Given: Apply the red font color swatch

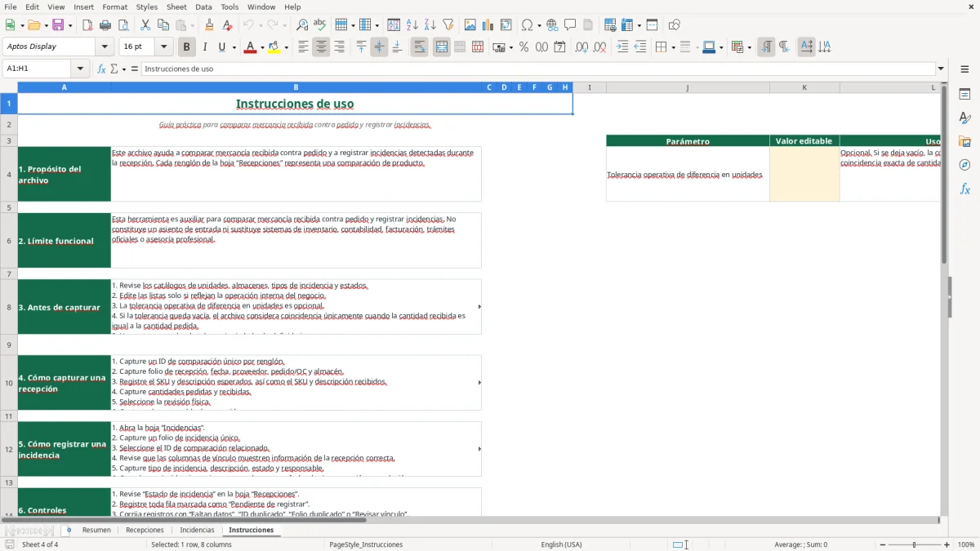Looking at the screenshot, I should click(x=249, y=47).
